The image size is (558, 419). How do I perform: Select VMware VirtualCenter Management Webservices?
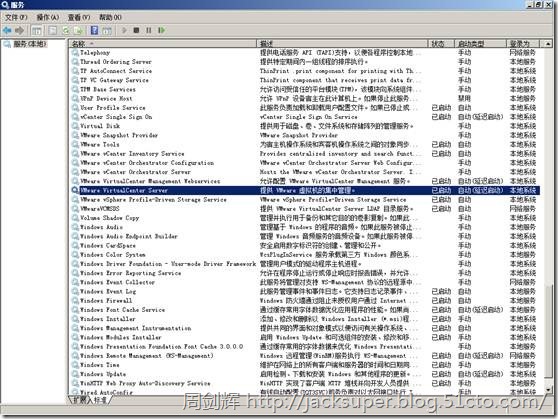pyautogui.click(x=150, y=181)
